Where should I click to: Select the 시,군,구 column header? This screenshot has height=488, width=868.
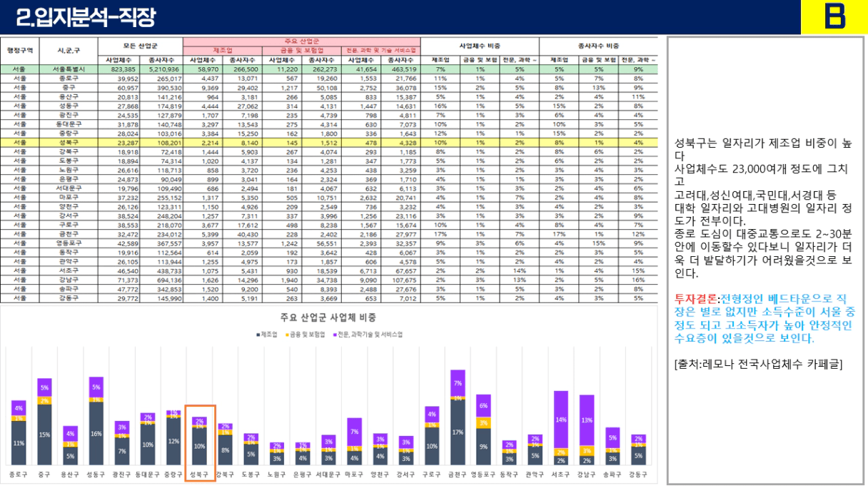[x=69, y=50]
